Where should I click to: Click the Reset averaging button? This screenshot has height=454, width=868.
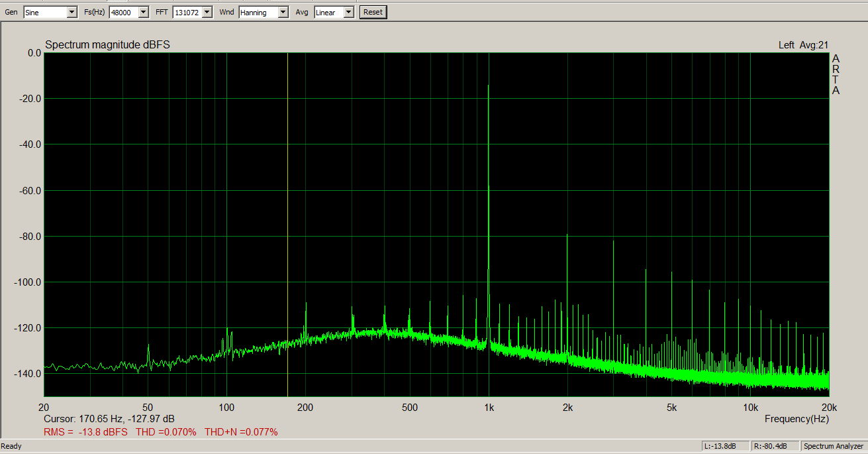pyautogui.click(x=373, y=12)
